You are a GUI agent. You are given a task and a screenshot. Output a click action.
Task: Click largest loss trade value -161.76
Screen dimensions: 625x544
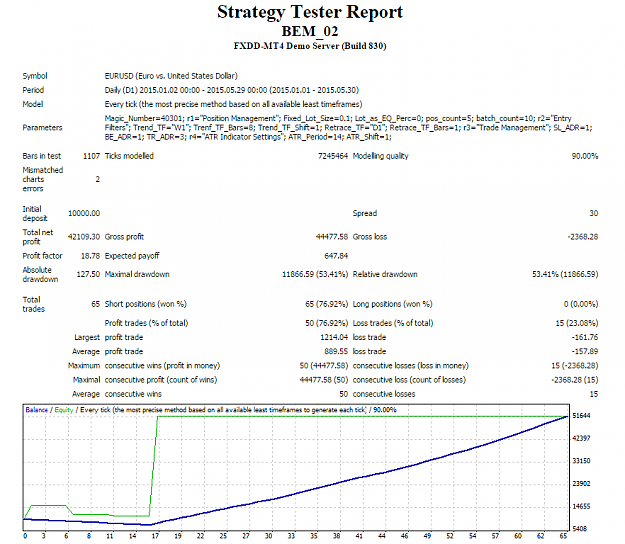(x=585, y=337)
